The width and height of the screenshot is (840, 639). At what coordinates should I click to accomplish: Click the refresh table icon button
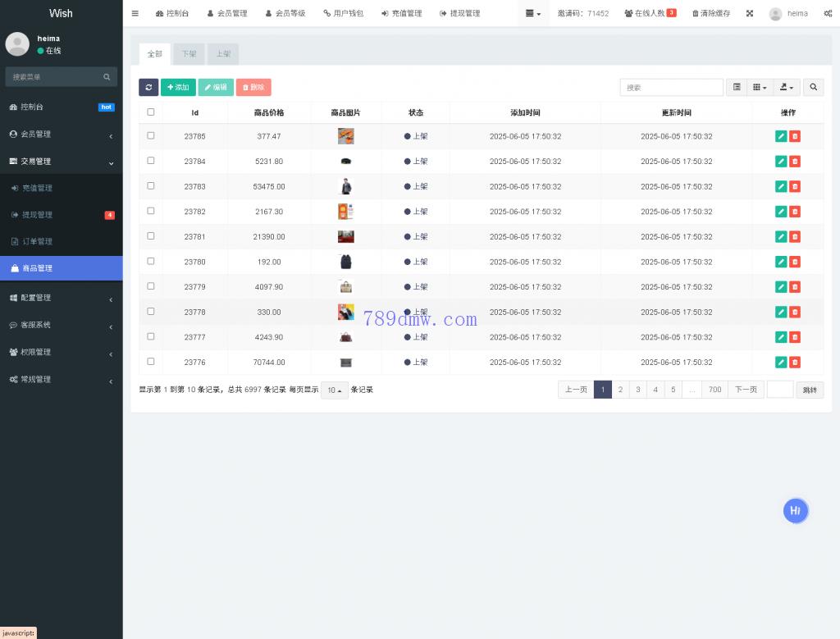pos(148,87)
